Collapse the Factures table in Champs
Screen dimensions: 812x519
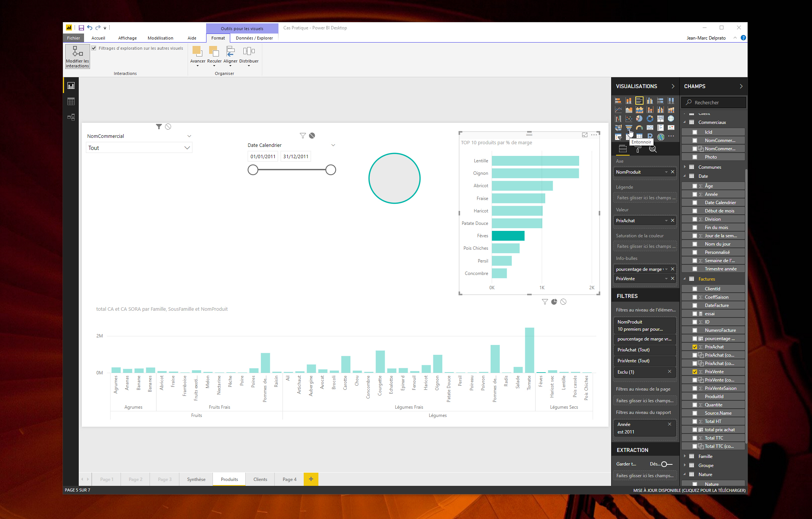[685, 279]
